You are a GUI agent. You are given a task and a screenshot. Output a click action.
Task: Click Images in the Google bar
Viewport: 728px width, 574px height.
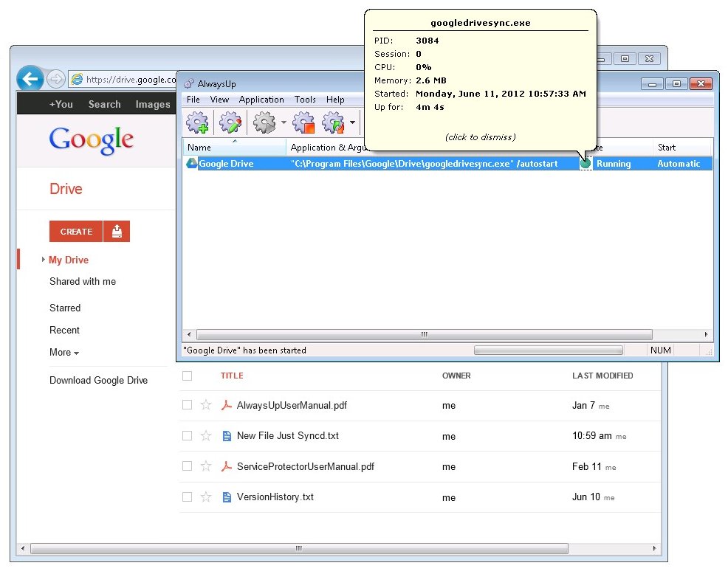153,105
